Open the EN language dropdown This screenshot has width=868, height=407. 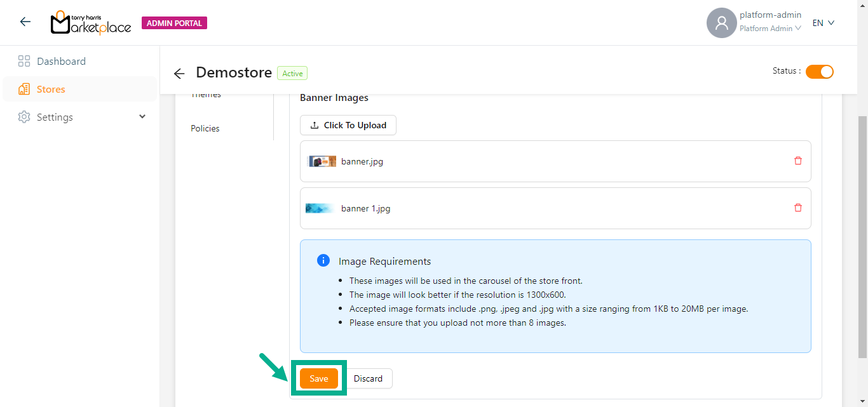[824, 23]
